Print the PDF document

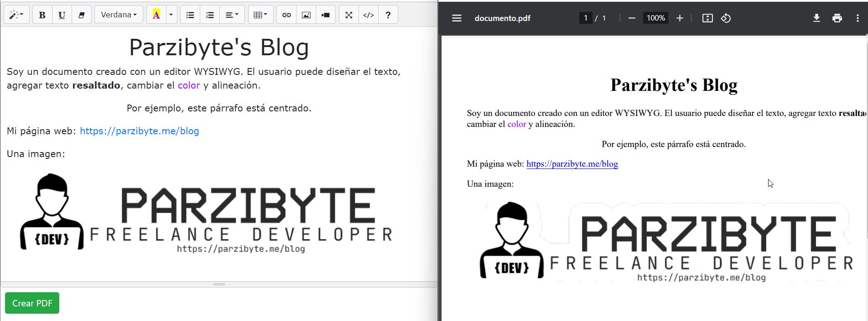point(837,18)
